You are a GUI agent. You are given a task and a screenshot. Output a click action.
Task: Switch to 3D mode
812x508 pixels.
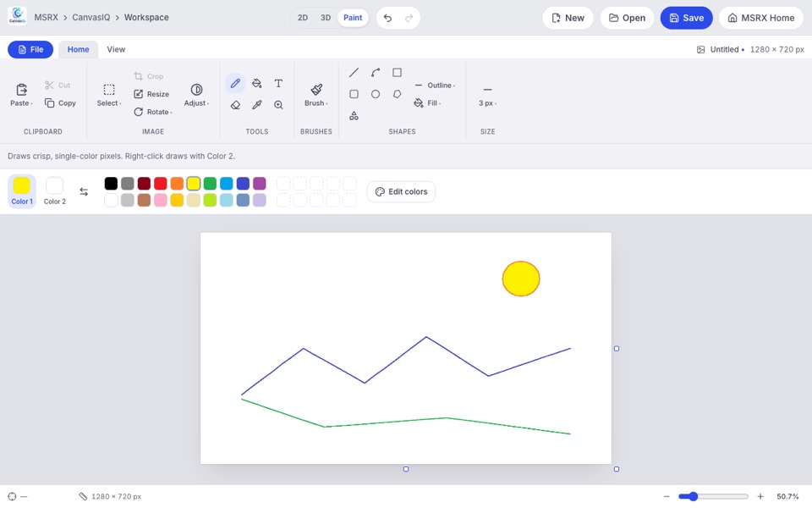point(325,18)
